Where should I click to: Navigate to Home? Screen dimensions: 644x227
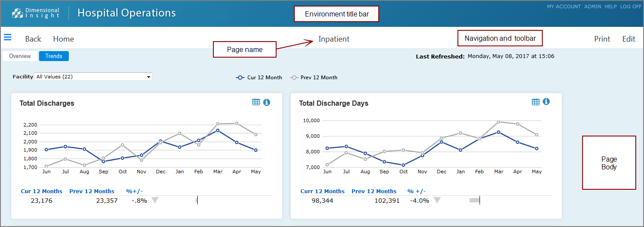[x=64, y=39]
